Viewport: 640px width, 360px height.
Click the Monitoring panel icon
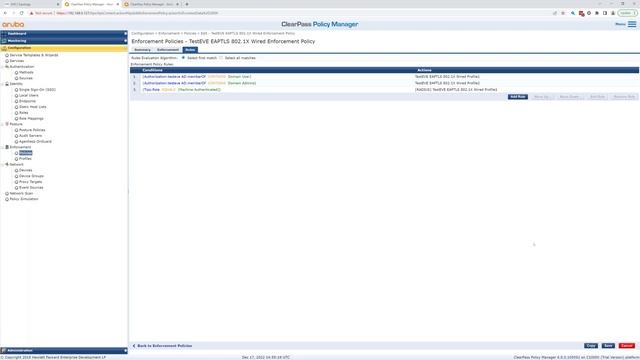4,41
